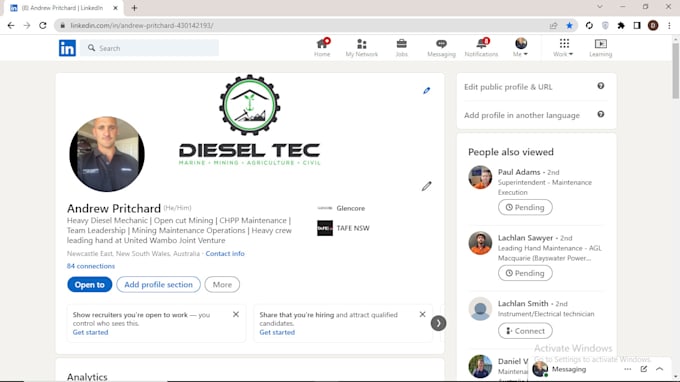680x382 pixels.
Task: Click the TAFE NSW education entry
Action: (343, 228)
